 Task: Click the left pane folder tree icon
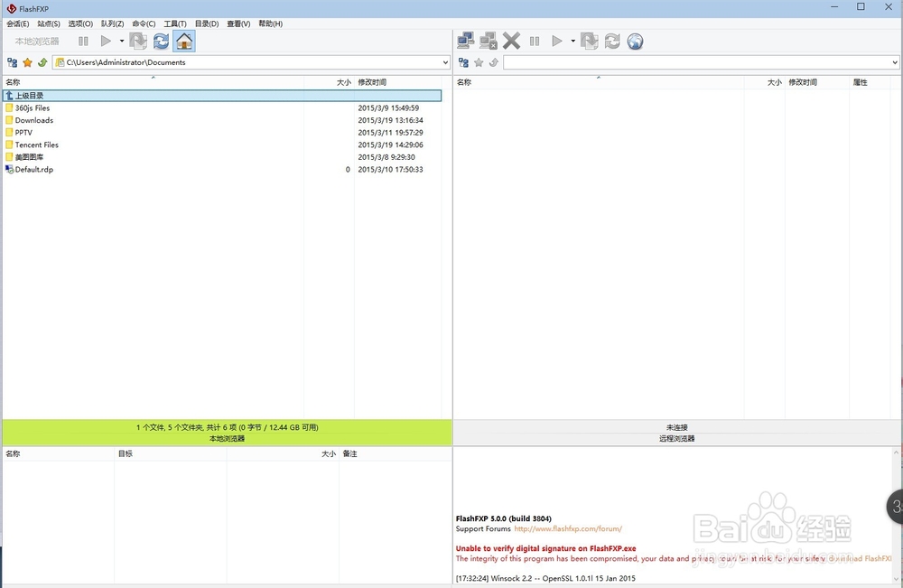(x=12, y=62)
